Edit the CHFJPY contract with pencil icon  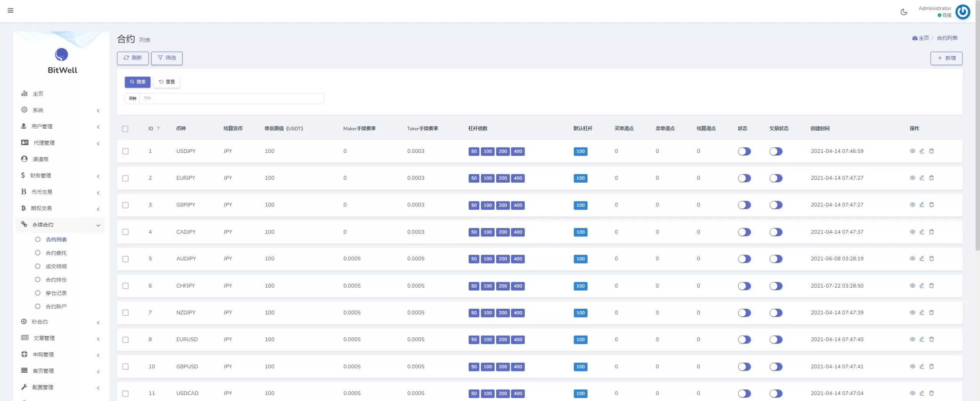click(922, 286)
